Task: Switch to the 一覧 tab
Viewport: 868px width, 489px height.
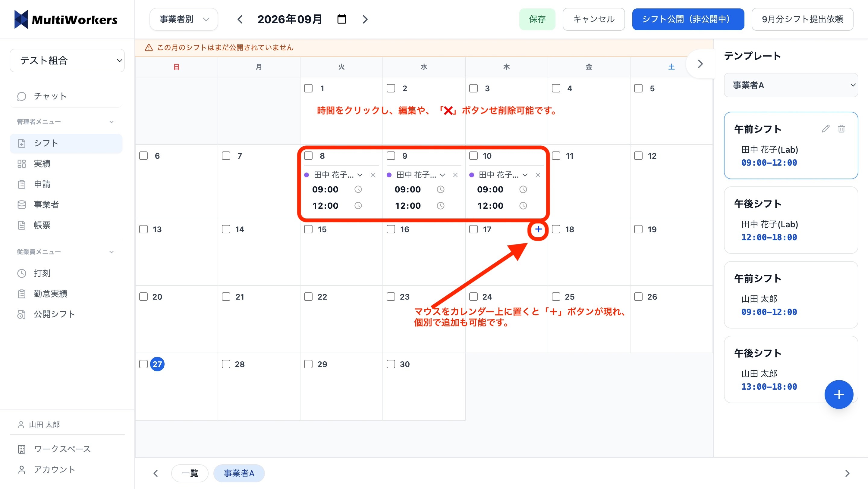Action: tap(190, 473)
